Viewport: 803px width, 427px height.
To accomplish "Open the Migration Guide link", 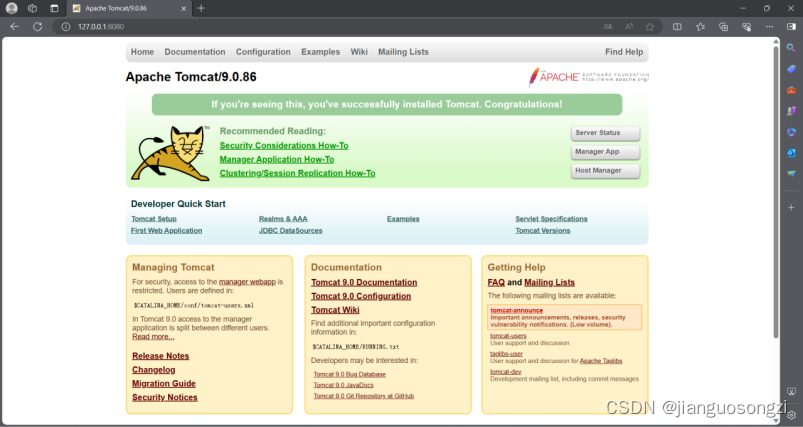I will coord(164,383).
